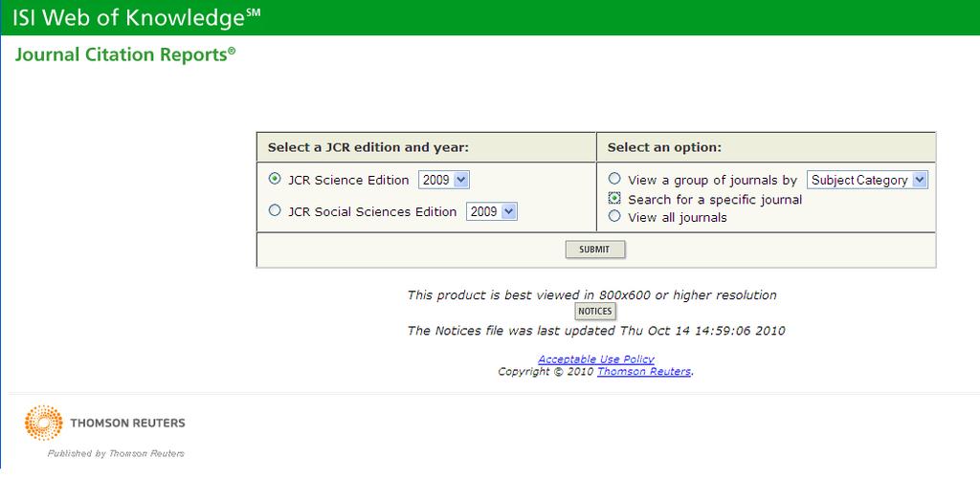Viewport: 980px width, 479px height.
Task: Select the JCR Social Sciences Edition radio button
Action: click(275, 210)
